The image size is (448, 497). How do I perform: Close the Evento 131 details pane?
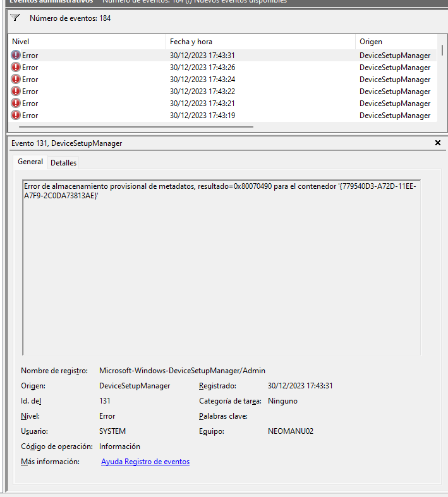point(438,143)
